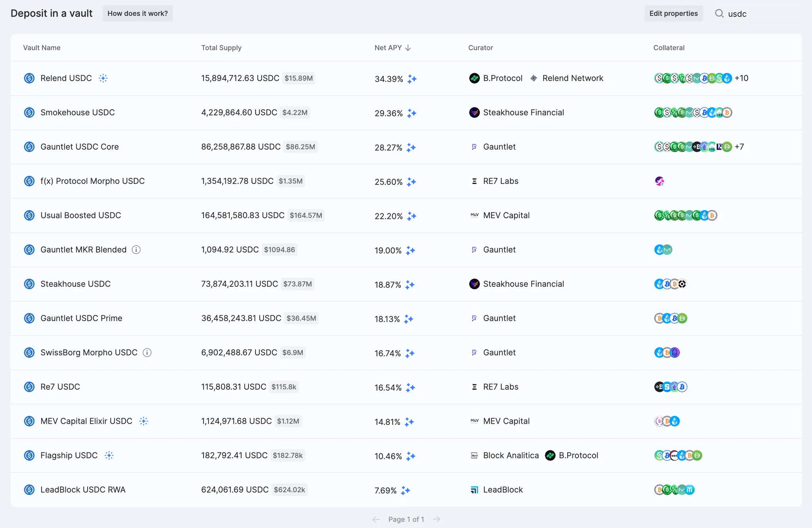Click the $86.25M supply badge
This screenshot has height=528, width=812.
[300, 147]
